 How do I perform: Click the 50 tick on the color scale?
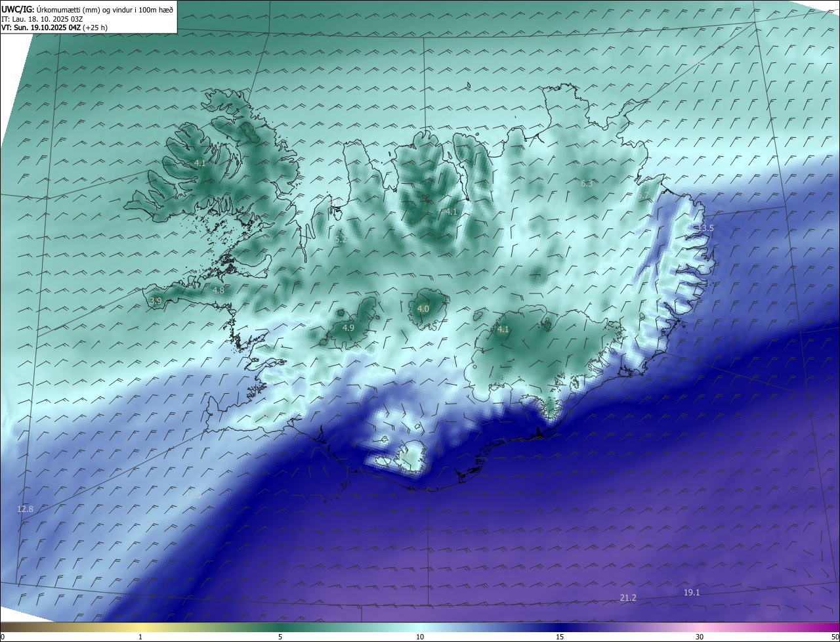tap(835, 637)
